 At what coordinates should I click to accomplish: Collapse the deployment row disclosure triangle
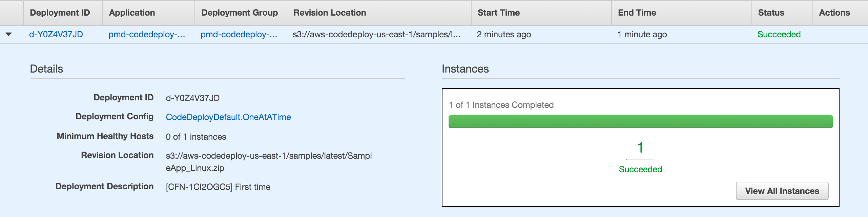point(9,34)
